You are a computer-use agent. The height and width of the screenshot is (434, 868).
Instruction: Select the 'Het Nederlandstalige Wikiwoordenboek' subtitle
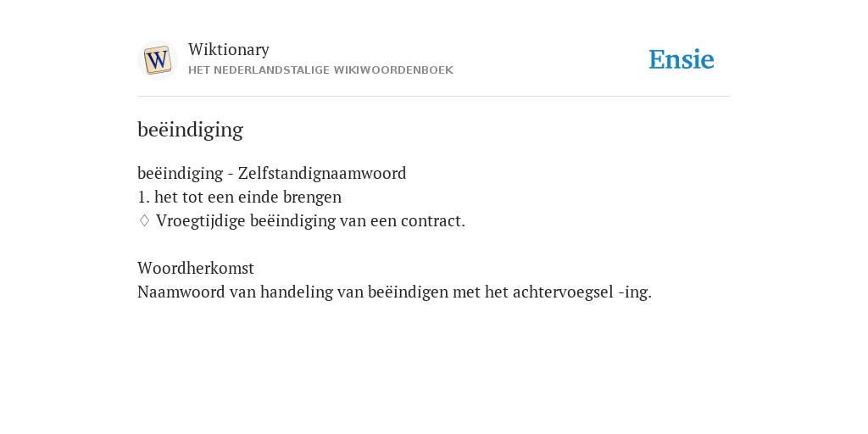[320, 70]
